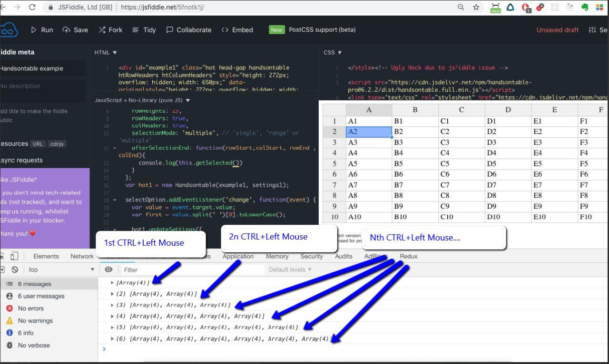This screenshot has width=609, height=364.
Task: Select cell E10 in the table
Action: [555, 217]
